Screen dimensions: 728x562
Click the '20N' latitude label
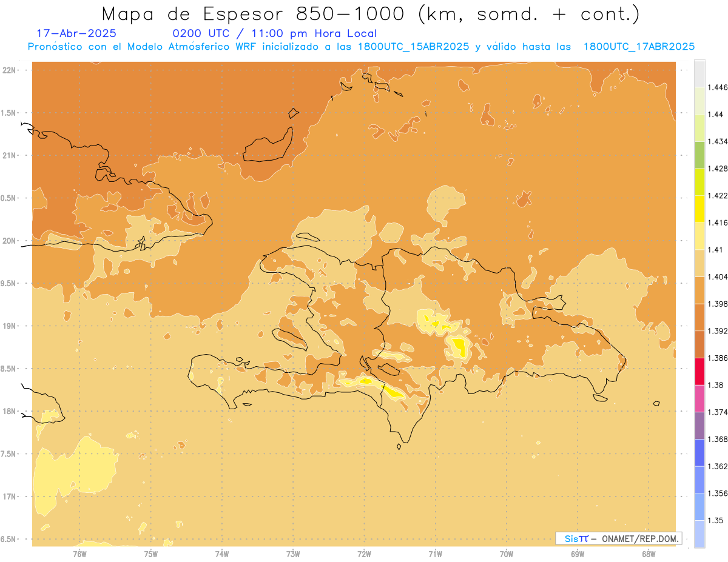10,241
